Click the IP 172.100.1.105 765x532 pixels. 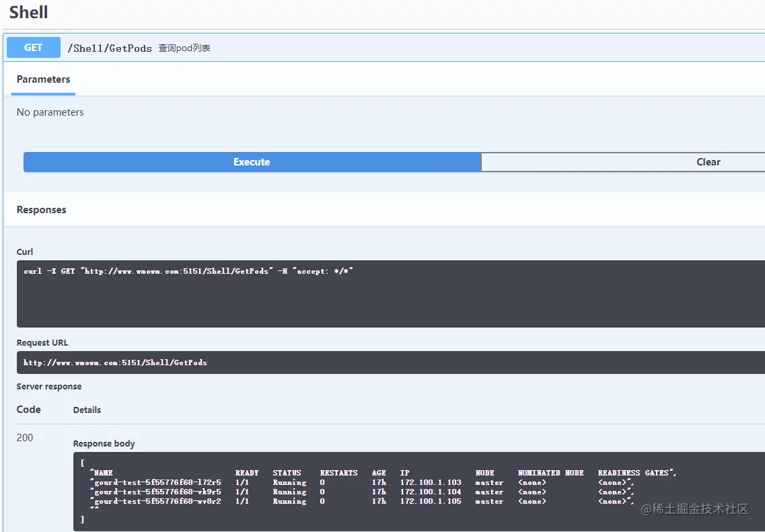pyautogui.click(x=431, y=501)
